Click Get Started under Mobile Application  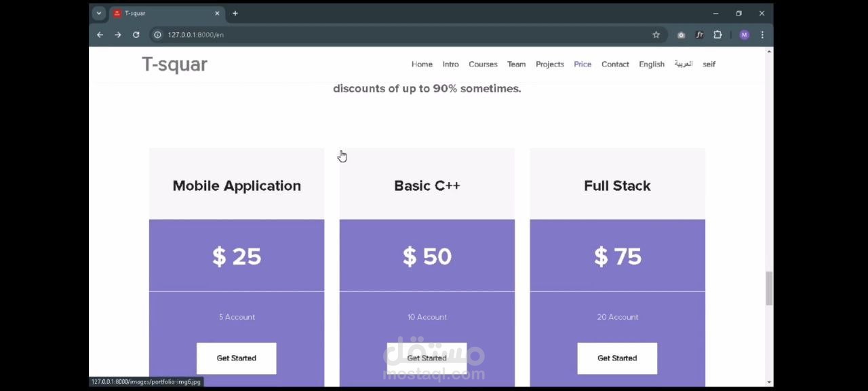click(x=237, y=358)
